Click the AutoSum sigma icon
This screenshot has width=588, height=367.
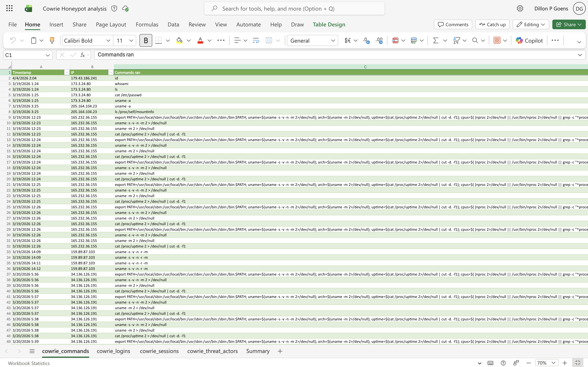pyautogui.click(x=436, y=40)
